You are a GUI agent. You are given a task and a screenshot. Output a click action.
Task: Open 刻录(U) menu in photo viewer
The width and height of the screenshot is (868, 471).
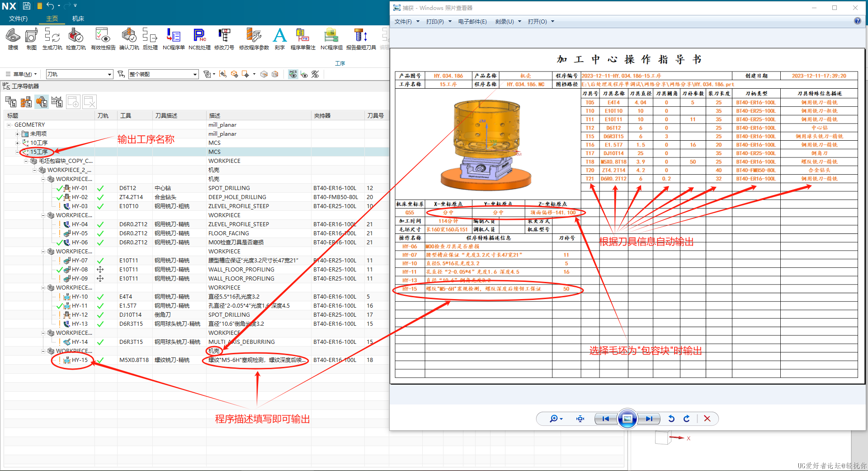click(x=508, y=21)
